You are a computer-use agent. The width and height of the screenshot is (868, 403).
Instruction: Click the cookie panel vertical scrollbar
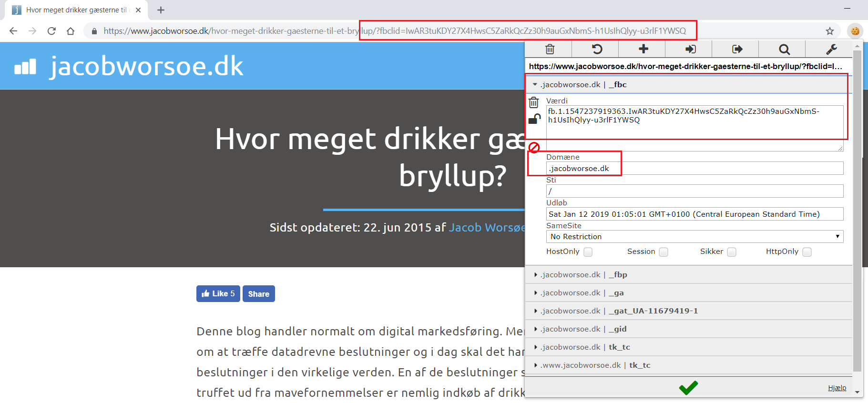(858, 210)
